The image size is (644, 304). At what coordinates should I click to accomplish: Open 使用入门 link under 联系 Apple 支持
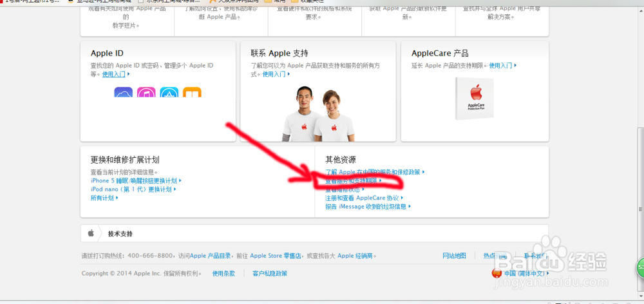[x=274, y=74]
